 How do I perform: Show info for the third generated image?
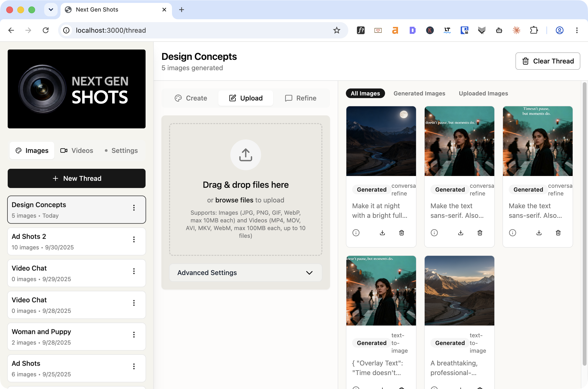tap(512, 233)
